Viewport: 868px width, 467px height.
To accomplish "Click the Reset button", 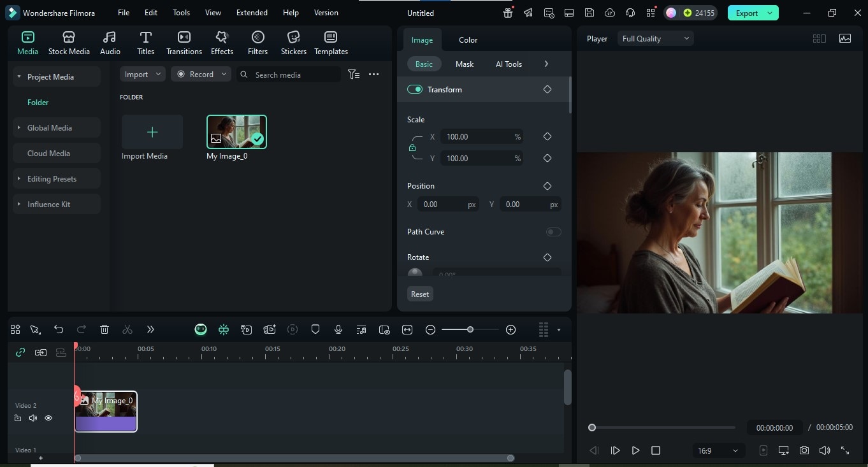I will (x=420, y=294).
